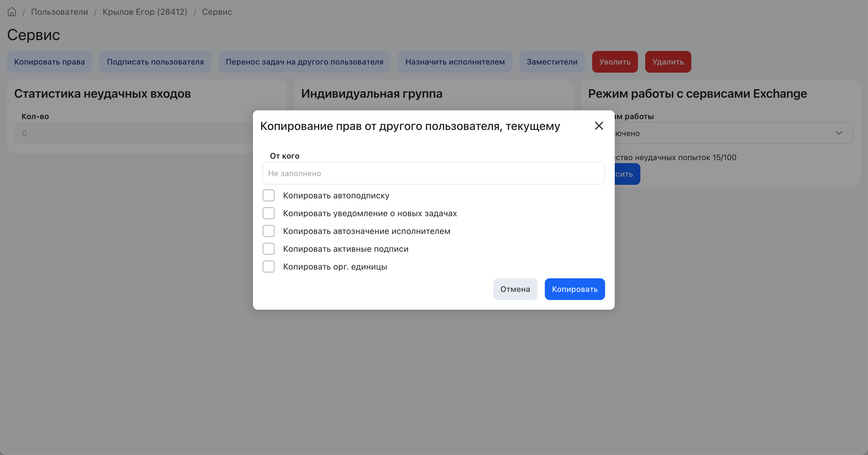Screen dimensions: 868x455
Task: Close the copy rights dialog with X
Action: pyautogui.click(x=599, y=126)
